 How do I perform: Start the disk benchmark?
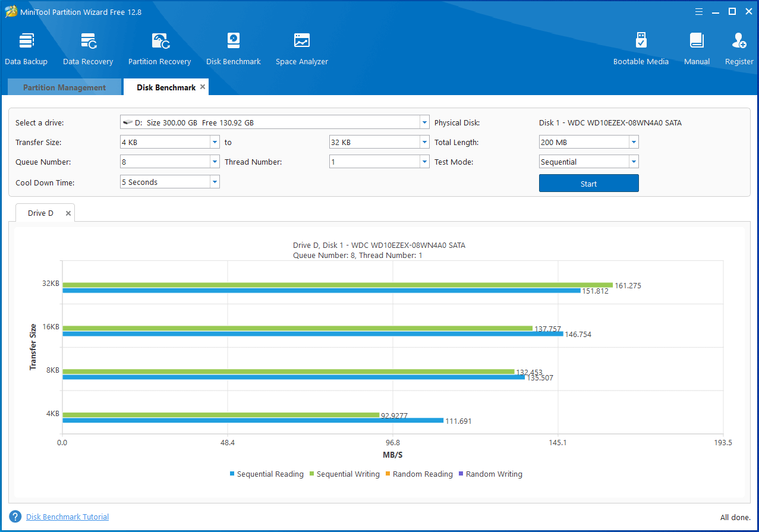(x=588, y=184)
